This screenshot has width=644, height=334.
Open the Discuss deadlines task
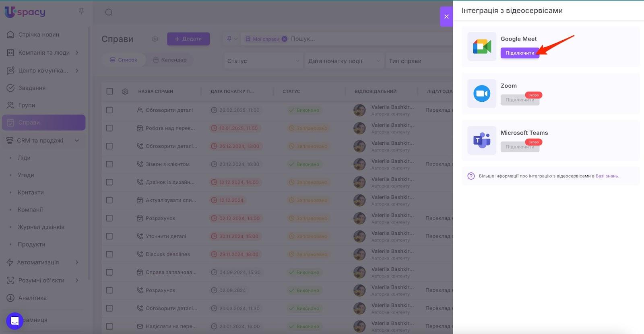pyautogui.click(x=168, y=254)
